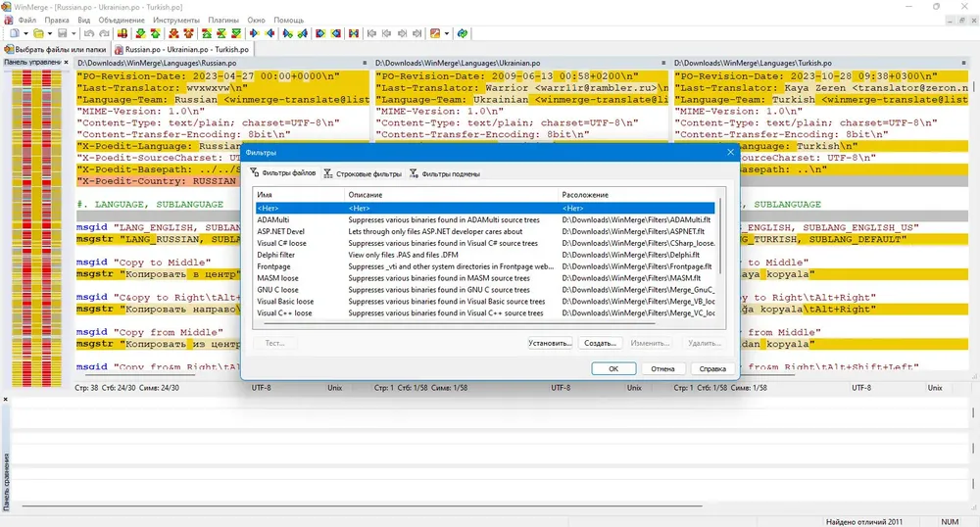Screen dimensions: 980x527
Task: Click the New document toolbar icon
Action: [x=14, y=33]
